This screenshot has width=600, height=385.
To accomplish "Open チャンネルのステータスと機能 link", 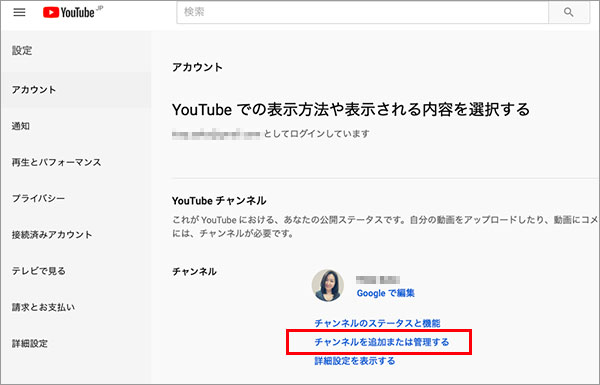I will 377,323.
